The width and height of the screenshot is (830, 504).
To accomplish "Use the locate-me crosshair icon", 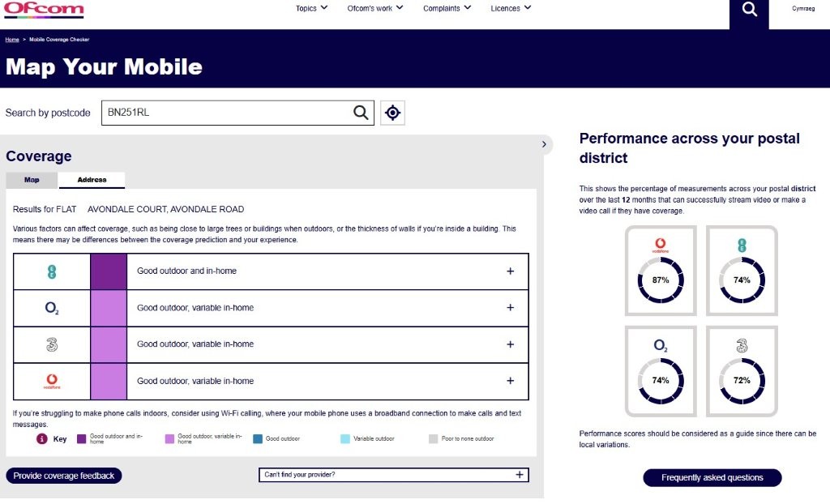I will pyautogui.click(x=392, y=113).
